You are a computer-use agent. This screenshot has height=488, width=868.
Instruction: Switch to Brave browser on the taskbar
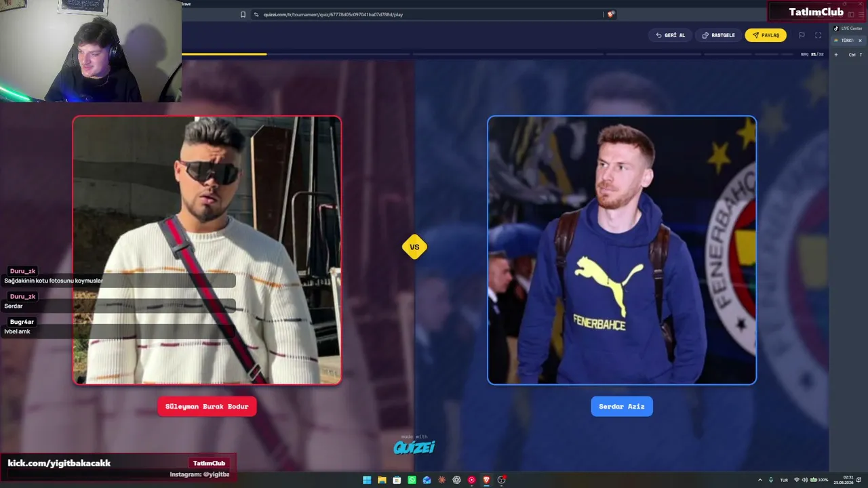[486, 480]
